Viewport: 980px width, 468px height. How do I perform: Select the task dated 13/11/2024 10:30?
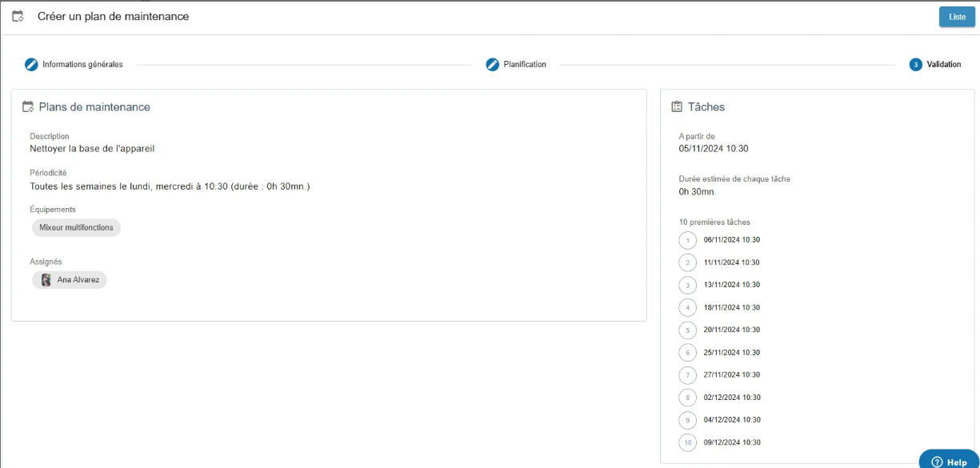coord(731,285)
